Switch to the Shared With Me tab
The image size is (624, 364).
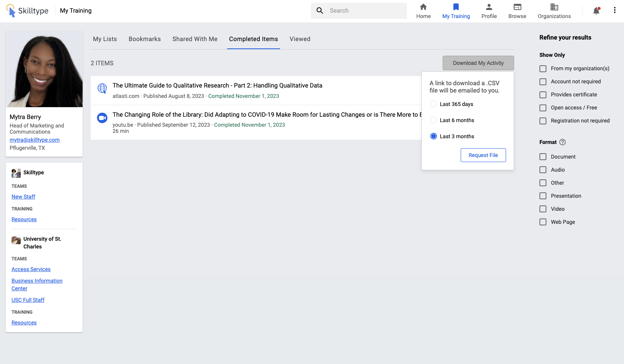pos(195,39)
